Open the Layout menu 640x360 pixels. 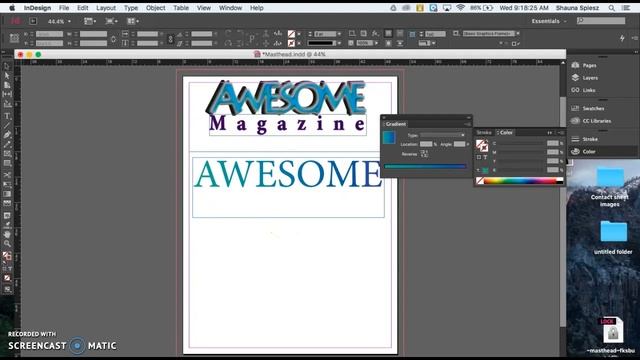[x=106, y=8]
